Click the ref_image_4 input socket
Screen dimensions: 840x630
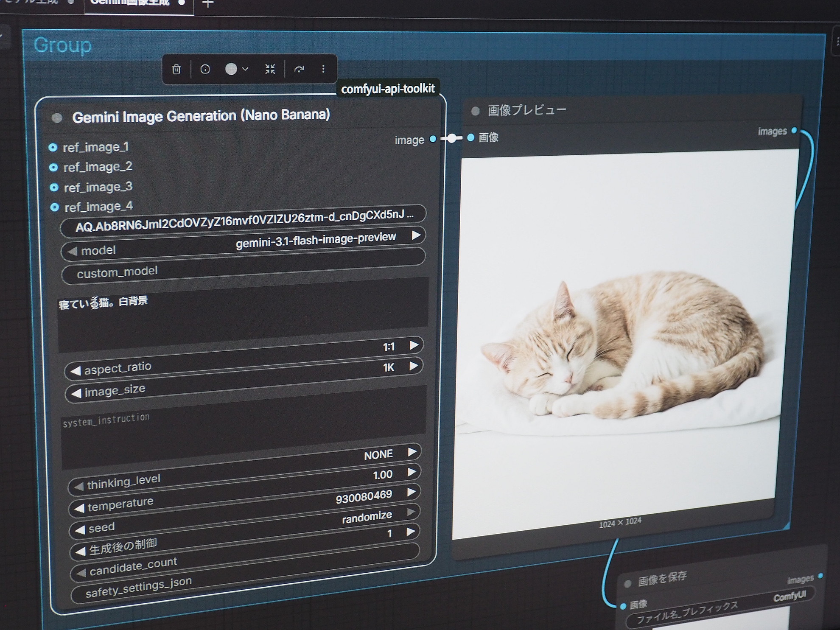pos(54,207)
